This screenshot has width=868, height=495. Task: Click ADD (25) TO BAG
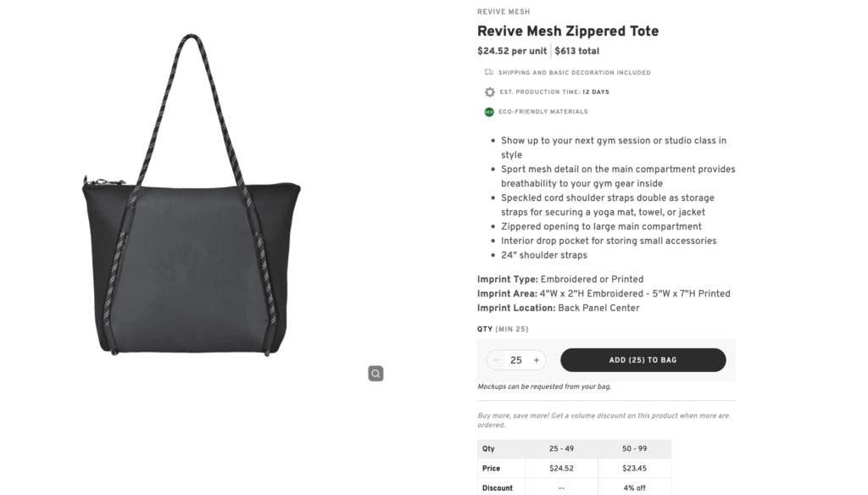pyautogui.click(x=643, y=359)
